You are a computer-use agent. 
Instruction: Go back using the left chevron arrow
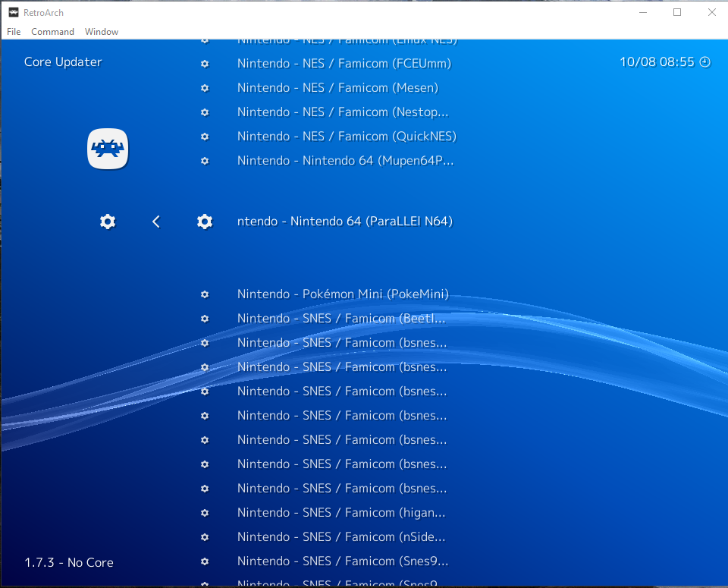(x=156, y=222)
